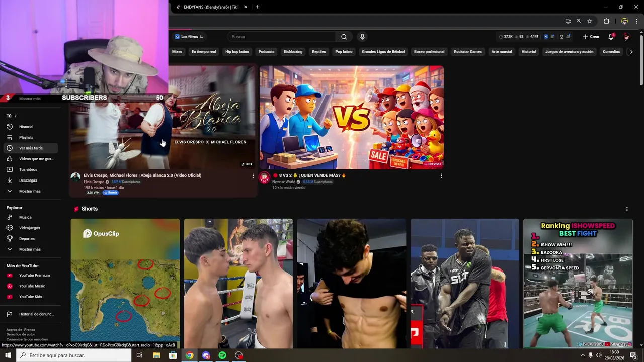This screenshot has height=362, width=644.
Task: Click the Remix badge under Elvis Crespo
Action: pos(111,193)
